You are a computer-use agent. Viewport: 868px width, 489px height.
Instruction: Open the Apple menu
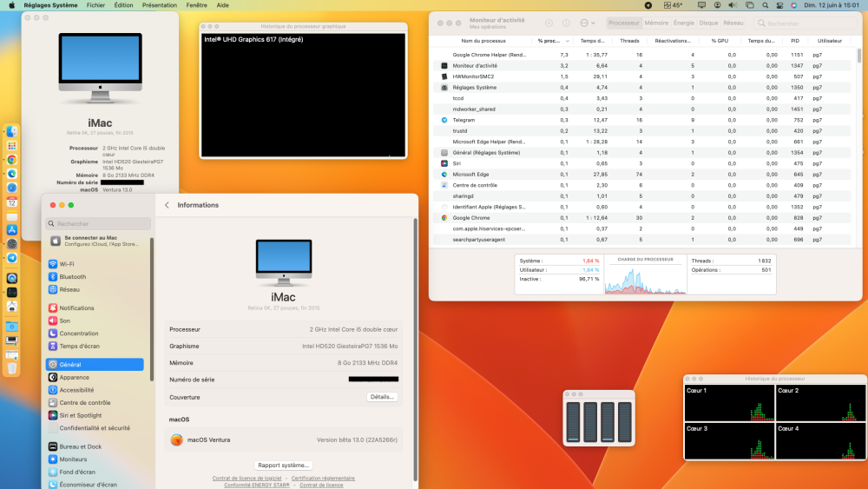[x=11, y=5]
